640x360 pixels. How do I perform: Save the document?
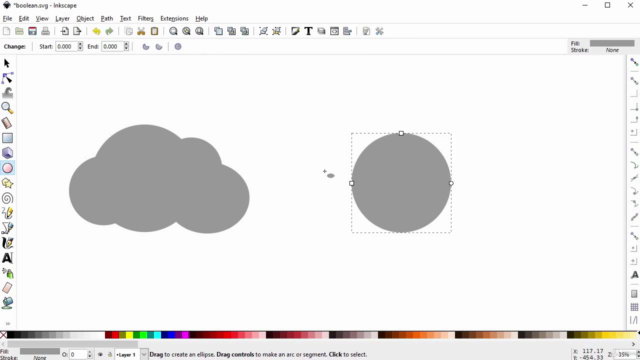32,31
